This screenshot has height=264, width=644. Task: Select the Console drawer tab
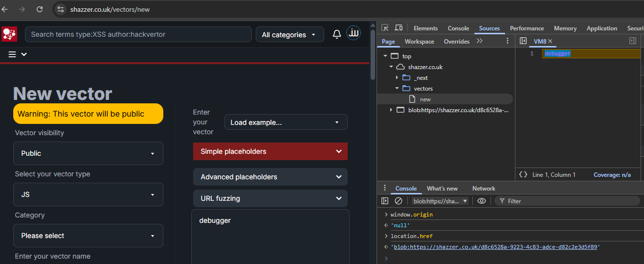tap(406, 189)
